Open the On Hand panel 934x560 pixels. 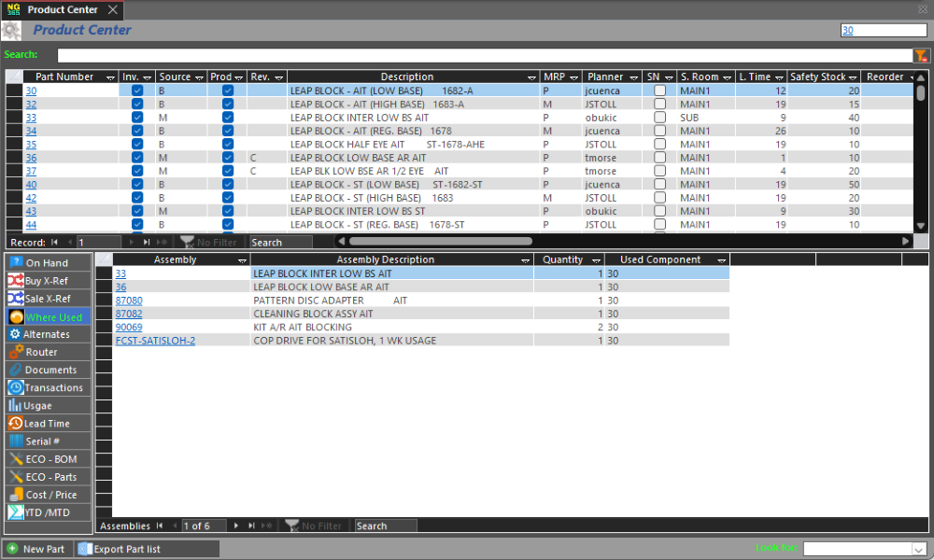click(47, 263)
